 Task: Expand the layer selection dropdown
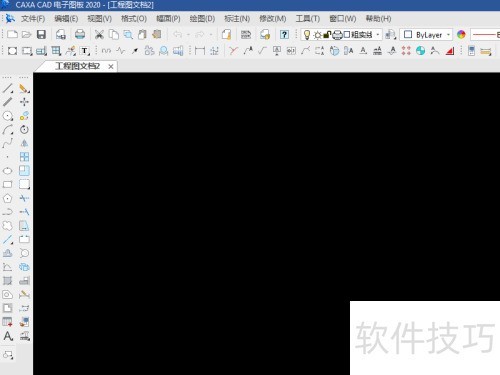(378, 35)
